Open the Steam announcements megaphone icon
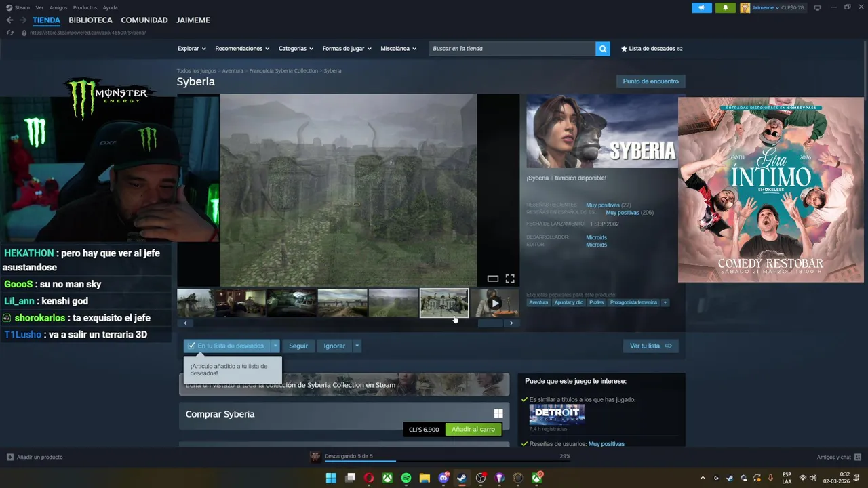This screenshot has width=868, height=488. pos(701,7)
